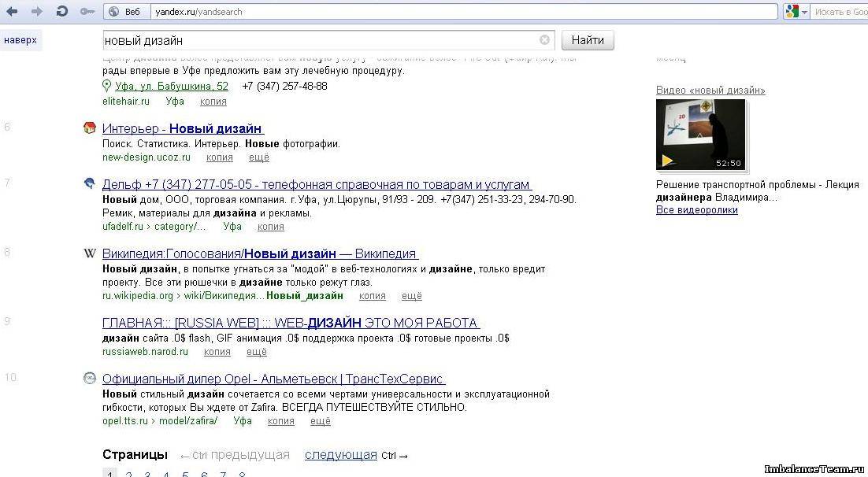Open 'Все видеоролики' link
868x477 pixels.
coord(696,210)
